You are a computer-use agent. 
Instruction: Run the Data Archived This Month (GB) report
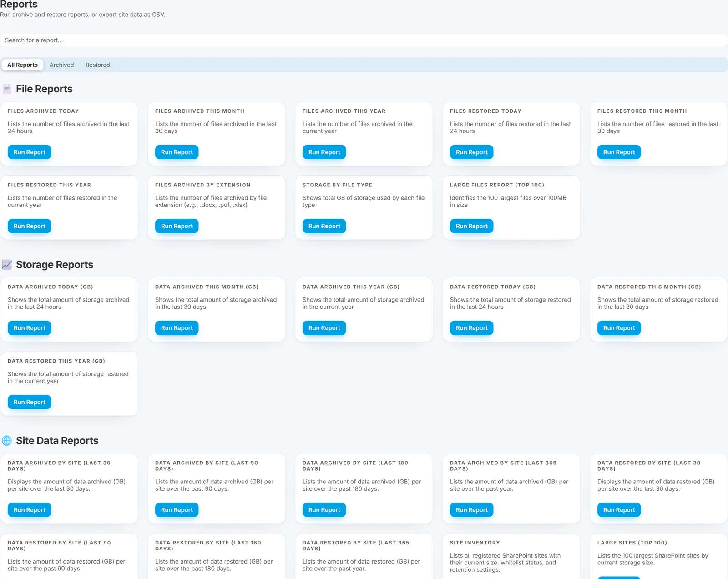[177, 328]
